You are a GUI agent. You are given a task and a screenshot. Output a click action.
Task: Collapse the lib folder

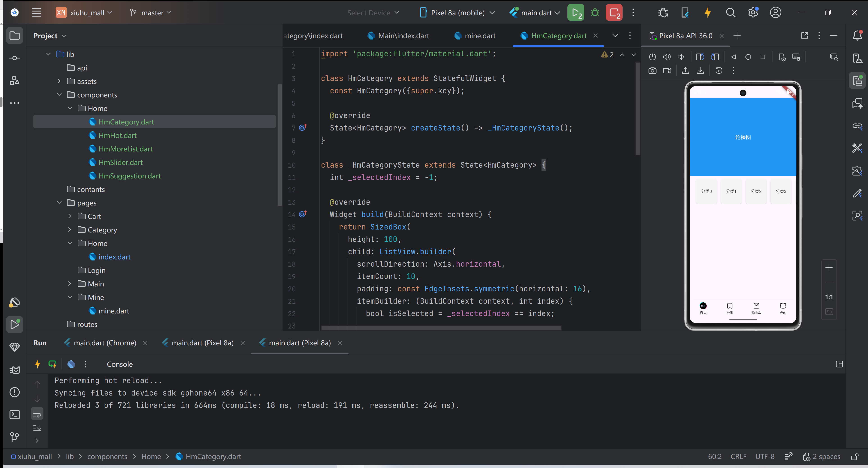[x=48, y=54]
